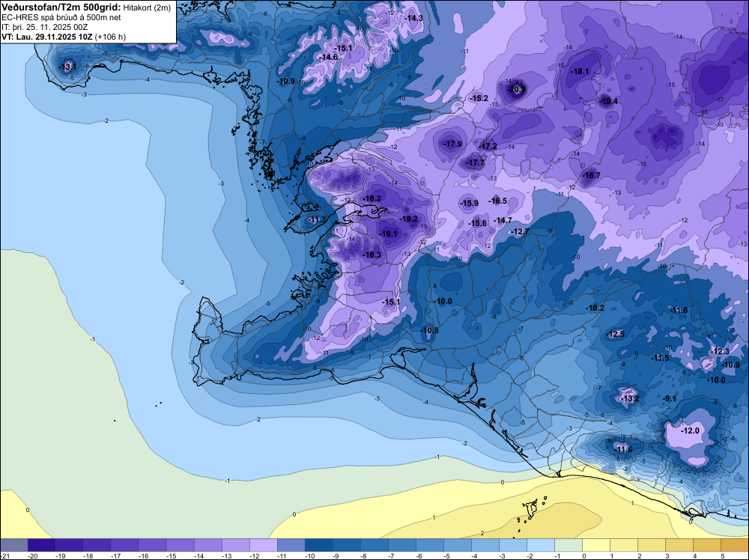Click the -13.1 temperature label
The image size is (749, 560).
coord(67,67)
